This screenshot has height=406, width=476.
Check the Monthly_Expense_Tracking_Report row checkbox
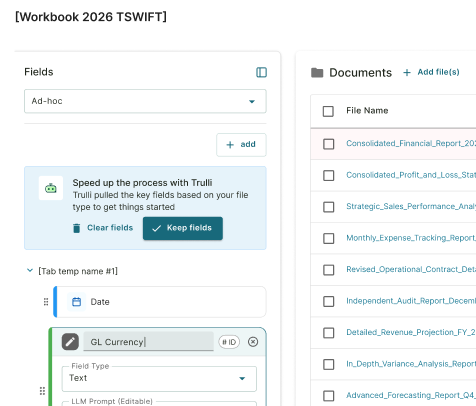pos(329,238)
